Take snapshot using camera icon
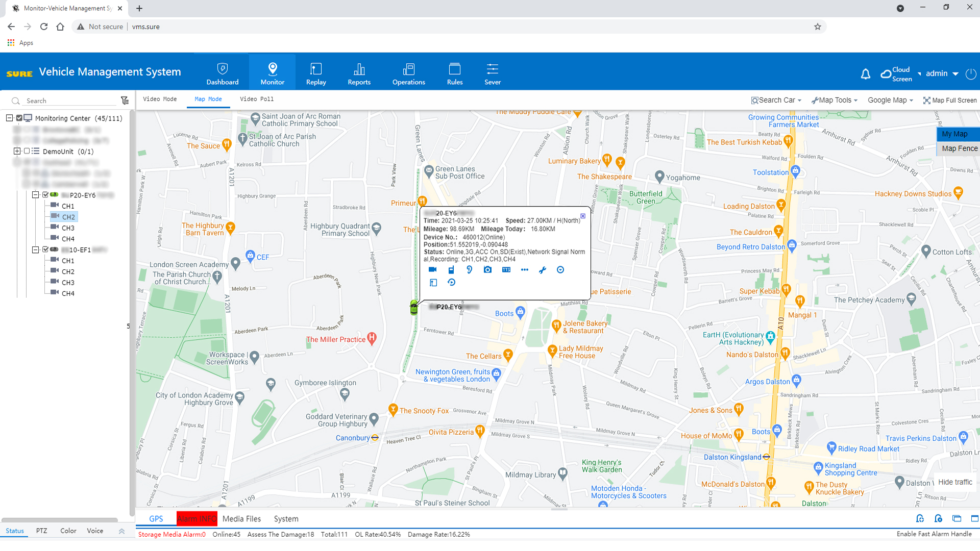 (x=488, y=269)
